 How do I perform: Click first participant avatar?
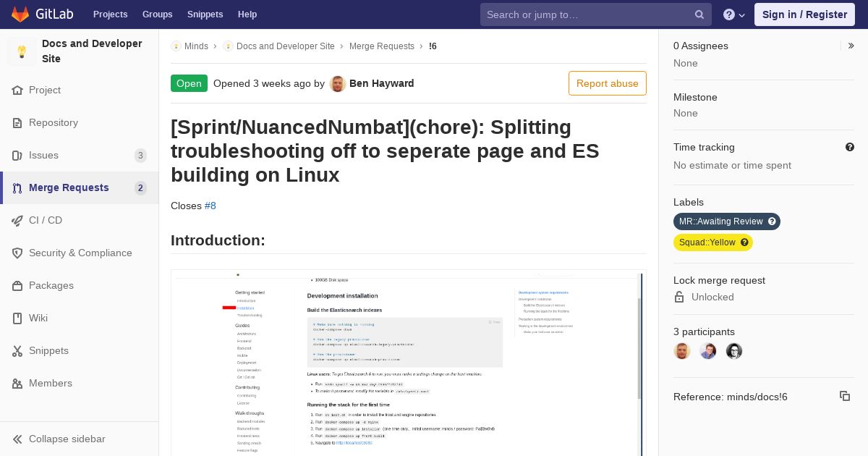click(682, 351)
